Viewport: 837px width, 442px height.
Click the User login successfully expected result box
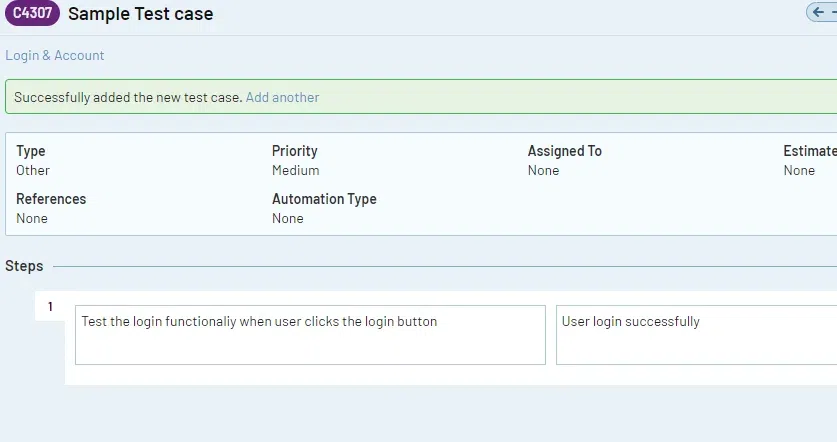pos(696,335)
